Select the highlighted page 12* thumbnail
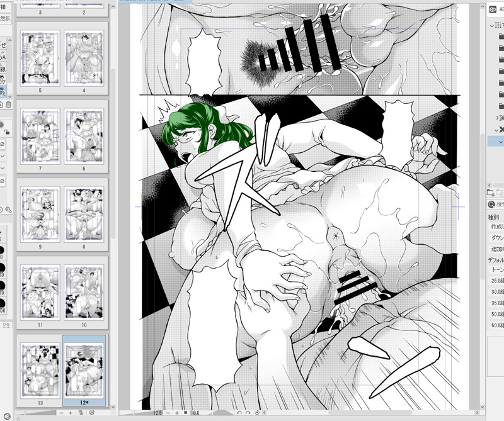Image resolution: width=504 pixels, height=421 pixels. point(84,370)
